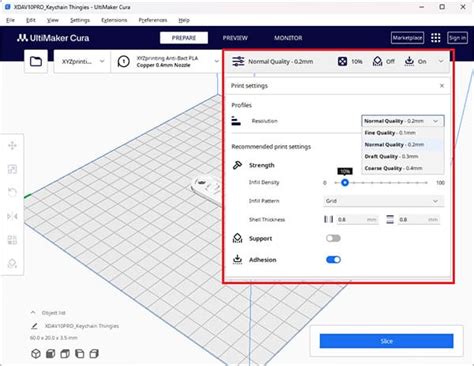Click the Sign in button
The width and height of the screenshot is (474, 366).
(x=457, y=38)
